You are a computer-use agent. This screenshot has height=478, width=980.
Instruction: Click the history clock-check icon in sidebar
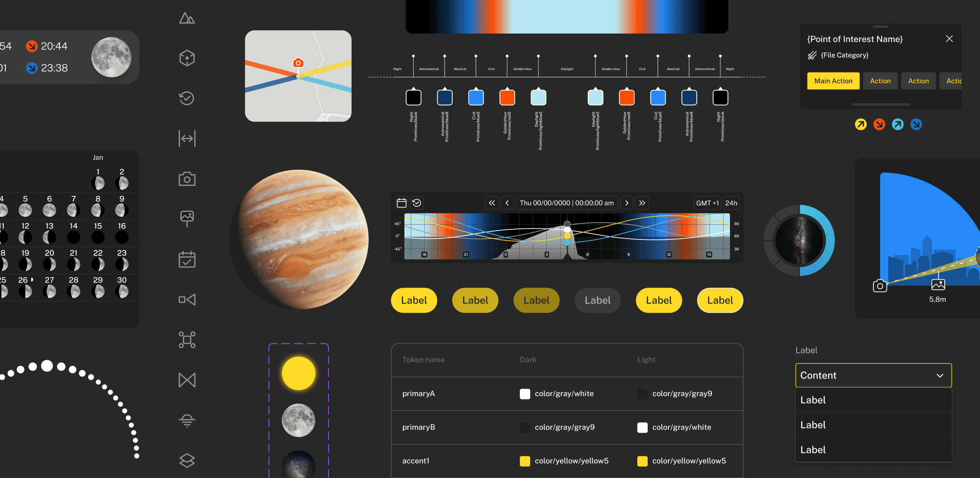click(x=187, y=98)
